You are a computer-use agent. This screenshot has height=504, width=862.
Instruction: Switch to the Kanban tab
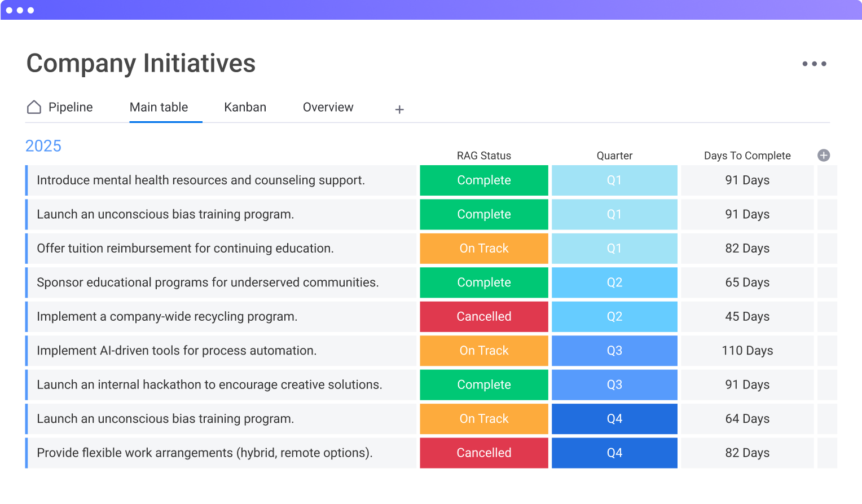(x=245, y=107)
